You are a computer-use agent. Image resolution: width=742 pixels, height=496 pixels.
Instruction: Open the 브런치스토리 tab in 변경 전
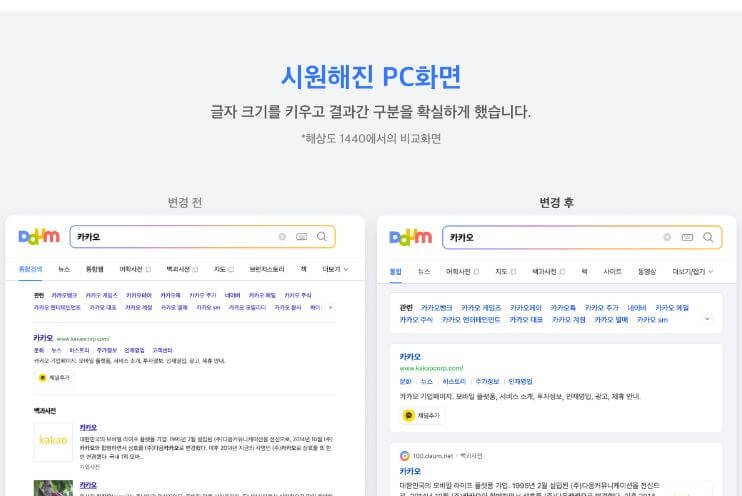point(267,269)
